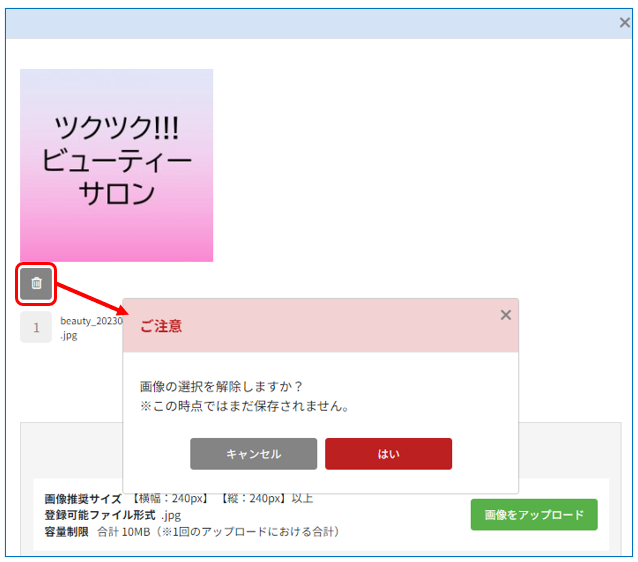
Task: Click the ※この時点ではまだ保存されません。 note
Action: [244, 406]
